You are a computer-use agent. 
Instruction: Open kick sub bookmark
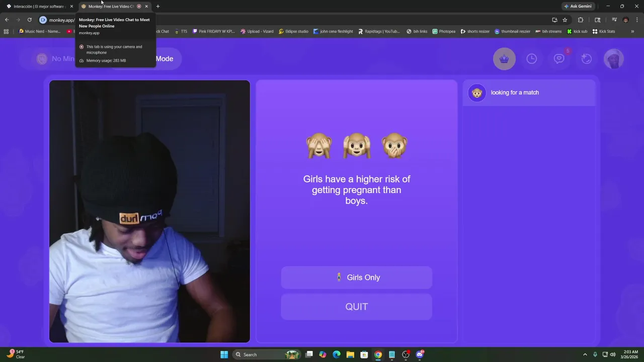[577, 31]
